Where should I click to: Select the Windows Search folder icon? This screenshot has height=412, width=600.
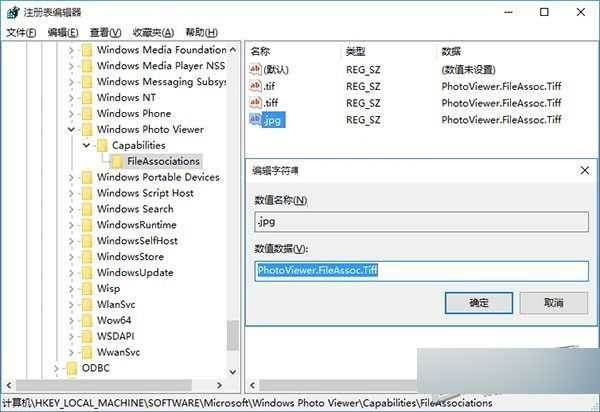[x=86, y=209]
